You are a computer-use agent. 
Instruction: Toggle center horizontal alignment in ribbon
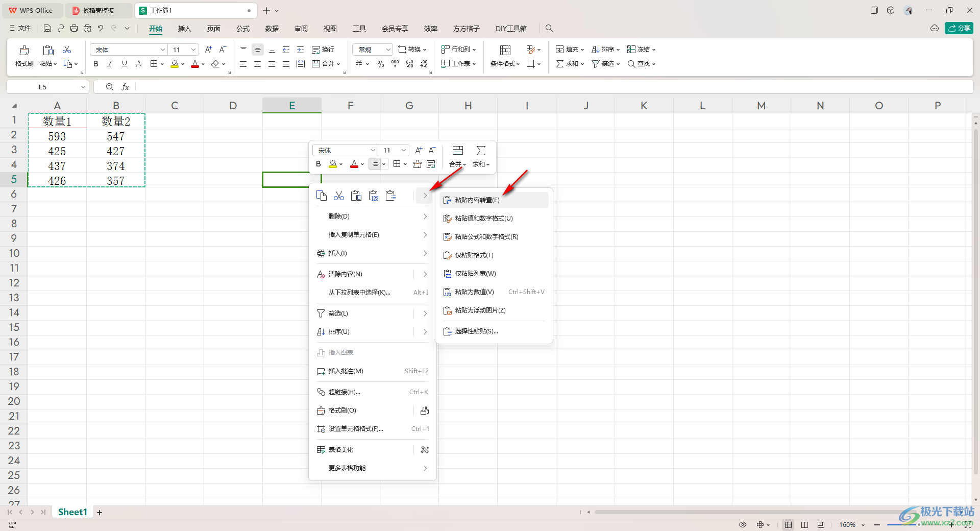pos(258,64)
